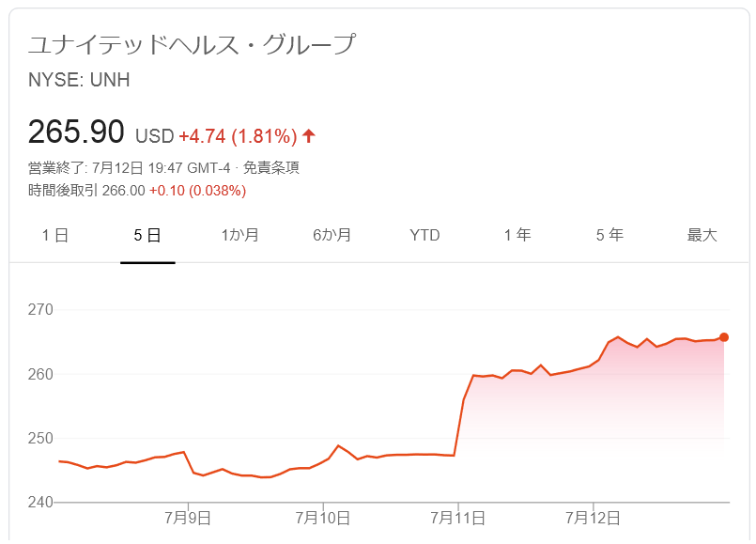
Task: Click the red up-arrow price indicator
Action: (x=309, y=136)
